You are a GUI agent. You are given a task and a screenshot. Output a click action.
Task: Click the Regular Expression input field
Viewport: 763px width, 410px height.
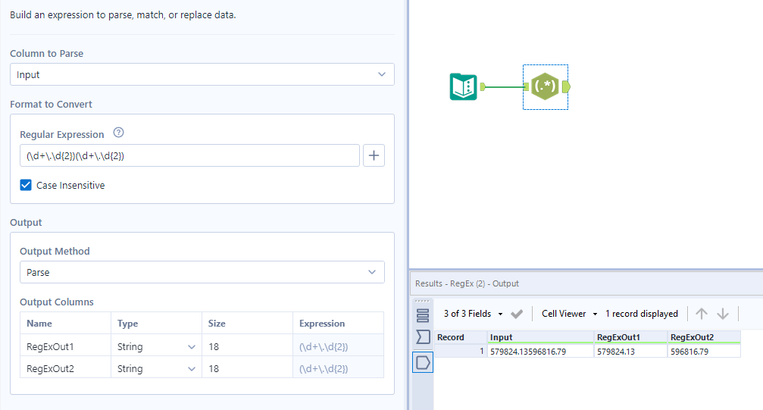click(190, 156)
